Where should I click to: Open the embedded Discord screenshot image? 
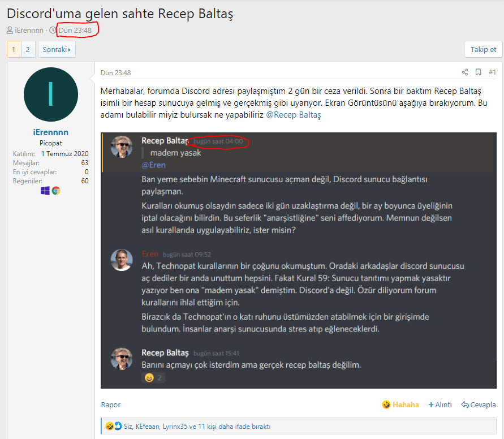click(x=299, y=261)
